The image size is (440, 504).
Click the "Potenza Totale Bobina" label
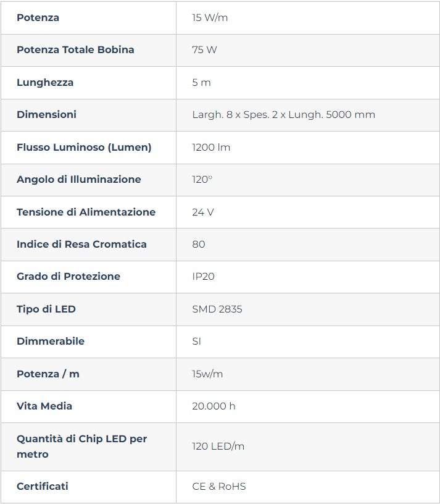click(75, 49)
